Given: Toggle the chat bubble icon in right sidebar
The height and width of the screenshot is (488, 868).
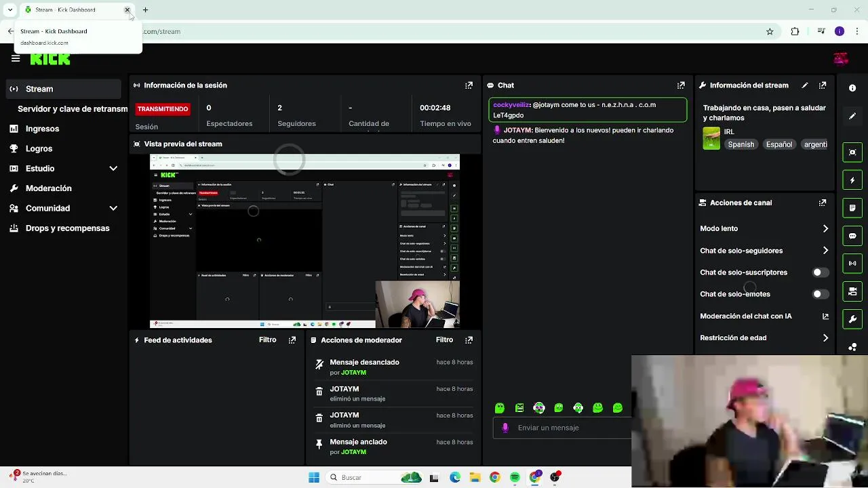Looking at the screenshot, I should (852, 236).
